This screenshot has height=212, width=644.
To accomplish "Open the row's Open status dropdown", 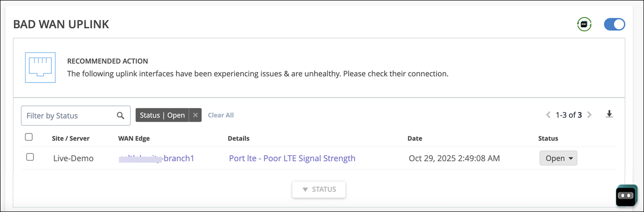I will point(558,158).
